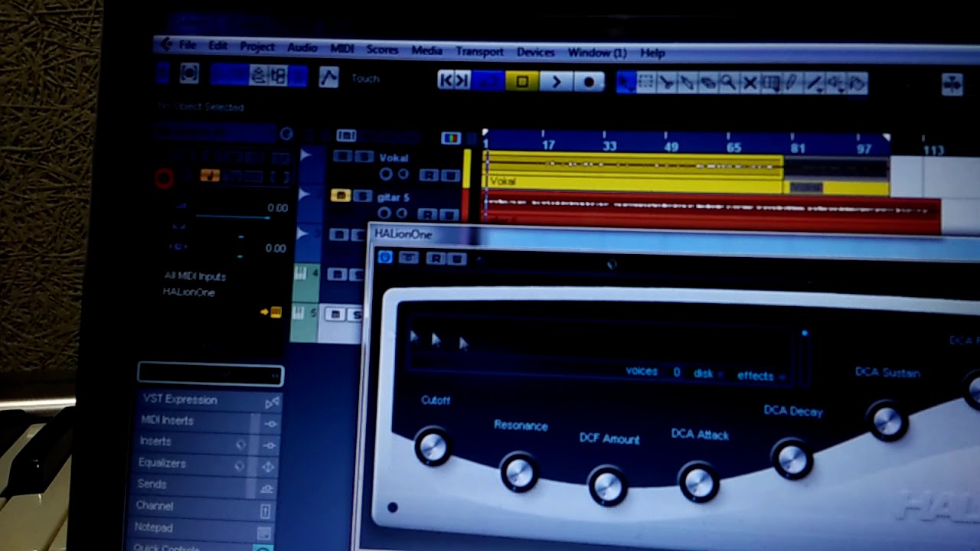Click the automation mode icon beside Touch
This screenshot has width=980, height=551.
point(328,77)
